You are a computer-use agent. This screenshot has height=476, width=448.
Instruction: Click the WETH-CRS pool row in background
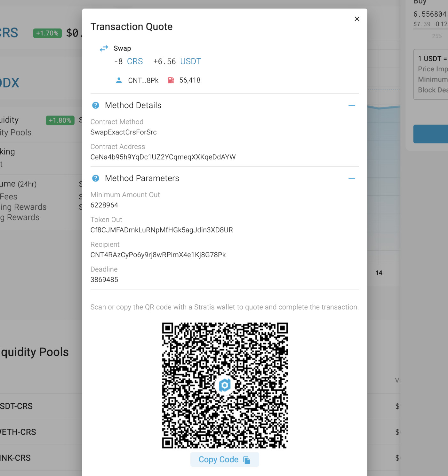coord(41,432)
